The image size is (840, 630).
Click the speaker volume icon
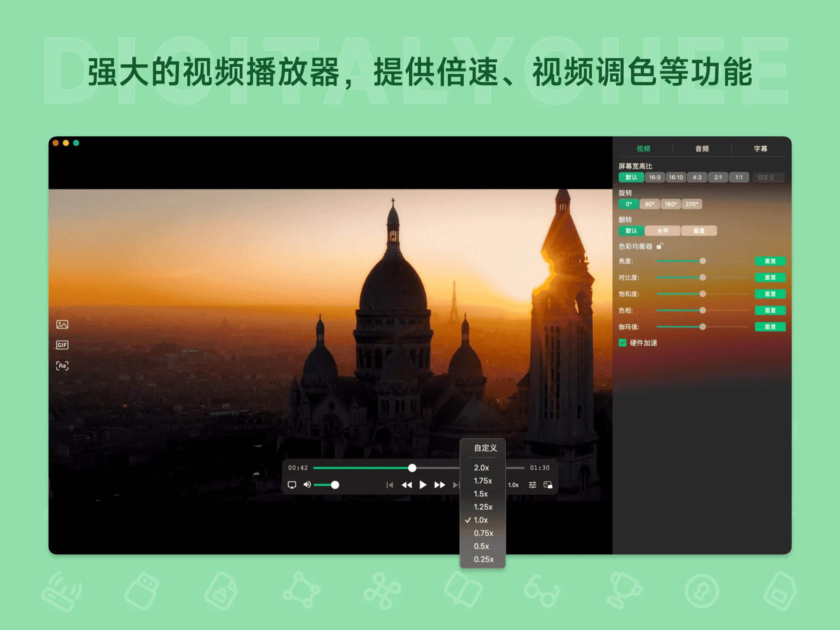point(307,484)
